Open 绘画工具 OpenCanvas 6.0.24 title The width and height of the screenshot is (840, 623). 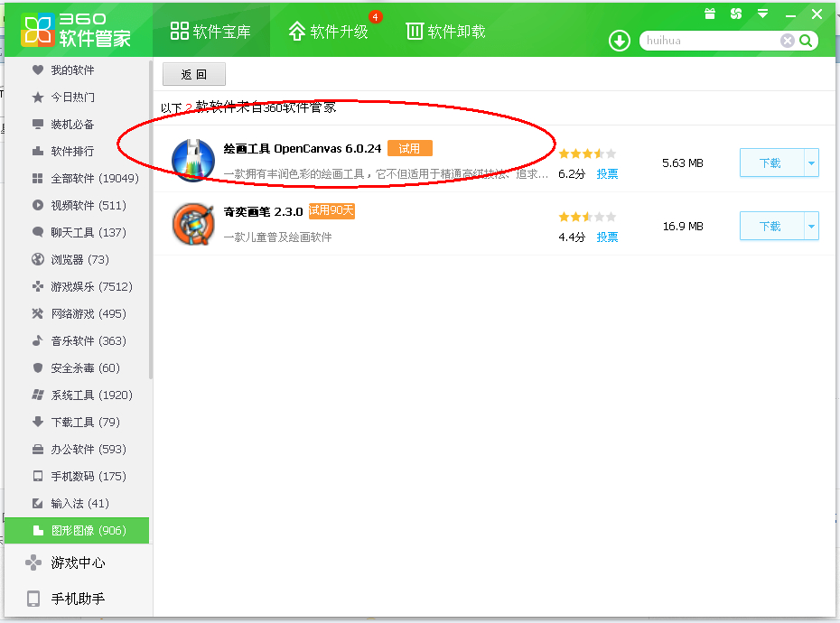pyautogui.click(x=303, y=148)
